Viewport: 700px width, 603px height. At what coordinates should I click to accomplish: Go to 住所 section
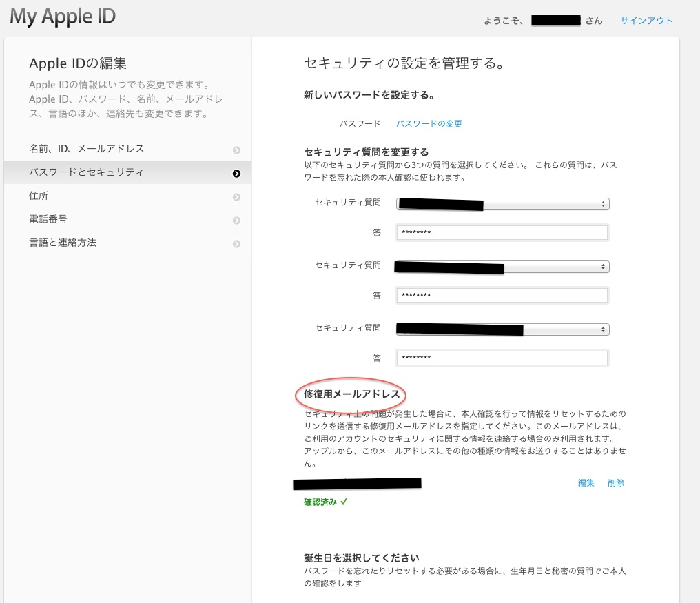pyautogui.click(x=127, y=196)
